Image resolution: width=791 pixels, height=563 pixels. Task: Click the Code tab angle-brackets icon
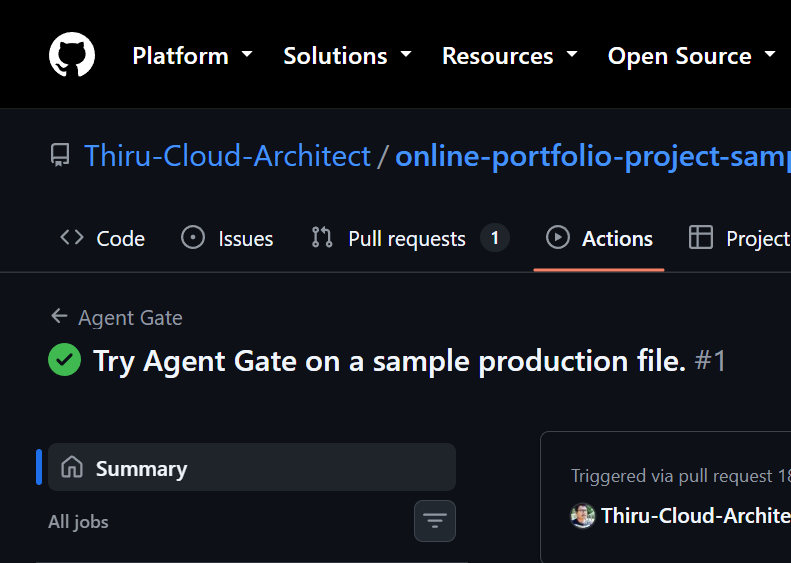pyautogui.click(x=72, y=237)
